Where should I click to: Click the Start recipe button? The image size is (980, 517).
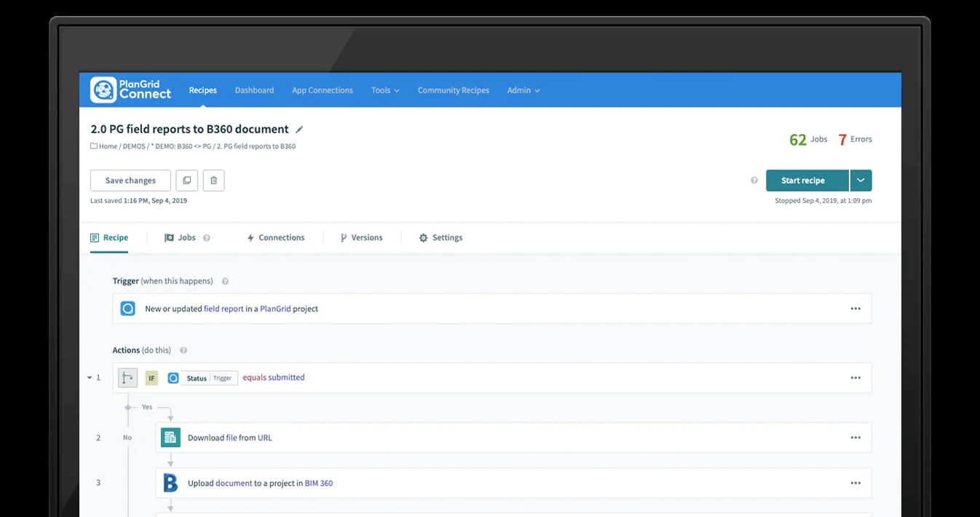pyautogui.click(x=807, y=181)
